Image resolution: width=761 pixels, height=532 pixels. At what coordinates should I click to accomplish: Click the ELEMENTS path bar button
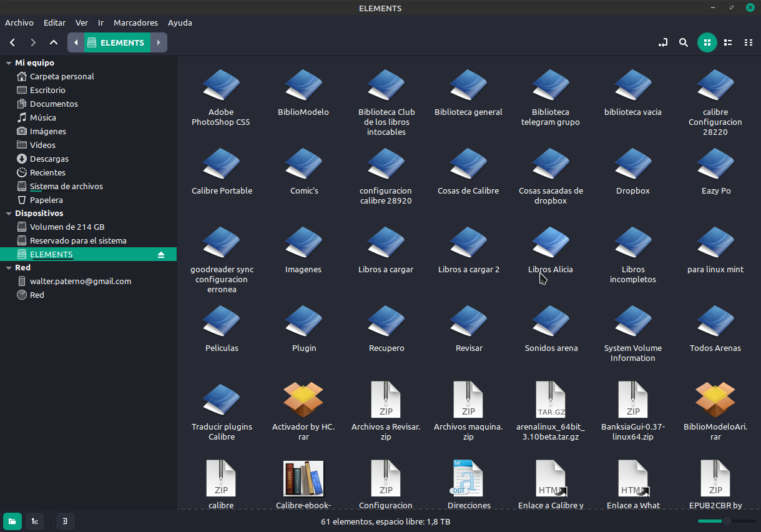pyautogui.click(x=116, y=42)
